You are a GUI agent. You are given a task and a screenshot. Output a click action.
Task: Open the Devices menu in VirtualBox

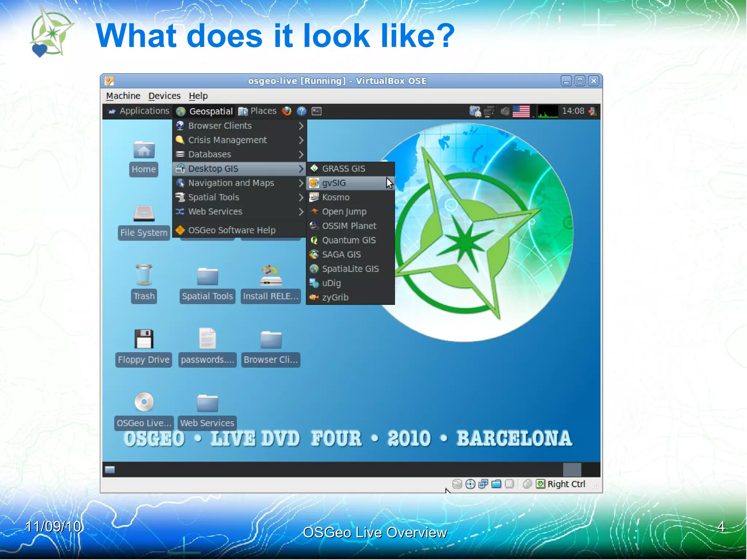coord(165,96)
